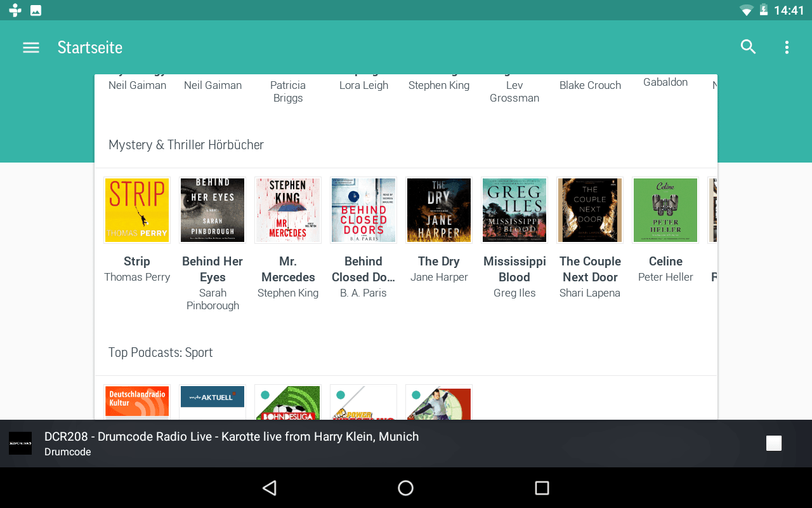812x508 pixels.
Task: Click author 'Peter Heller'
Action: point(665,277)
